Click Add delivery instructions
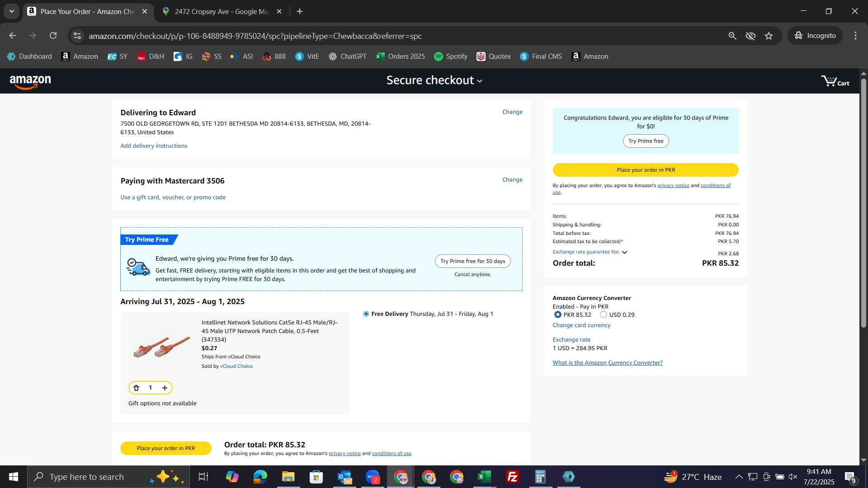 [x=154, y=146]
